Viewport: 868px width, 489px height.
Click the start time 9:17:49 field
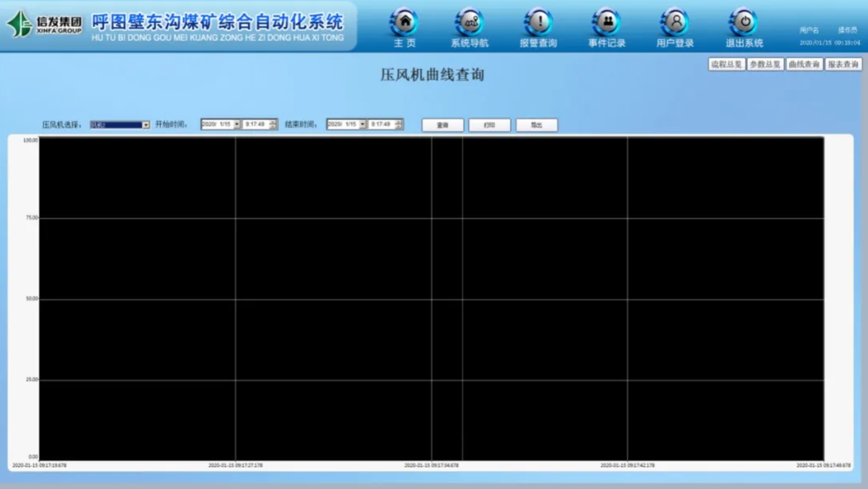255,124
